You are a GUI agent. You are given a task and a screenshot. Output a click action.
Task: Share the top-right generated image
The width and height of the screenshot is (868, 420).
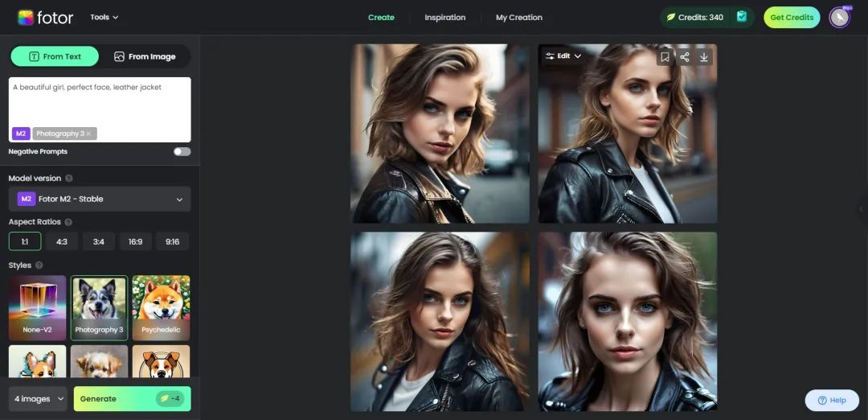coord(685,56)
